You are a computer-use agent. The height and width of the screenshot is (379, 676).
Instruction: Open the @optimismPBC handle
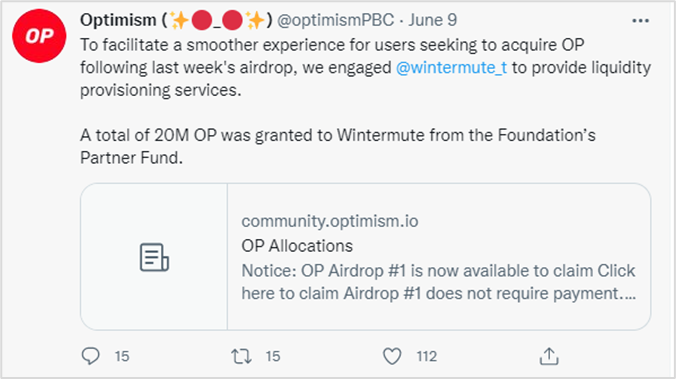pos(335,20)
